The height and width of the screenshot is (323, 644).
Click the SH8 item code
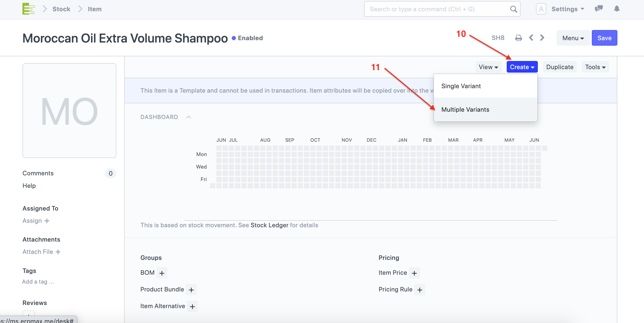(498, 38)
